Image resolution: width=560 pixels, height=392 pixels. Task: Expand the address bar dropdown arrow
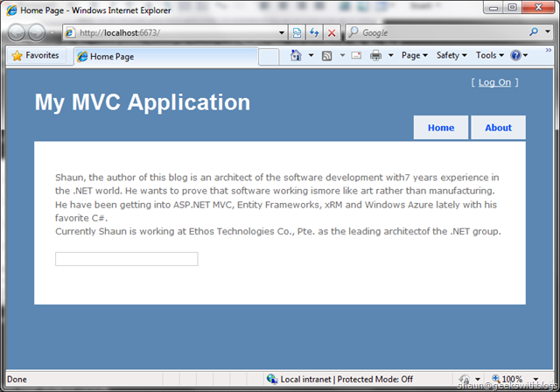click(x=282, y=33)
